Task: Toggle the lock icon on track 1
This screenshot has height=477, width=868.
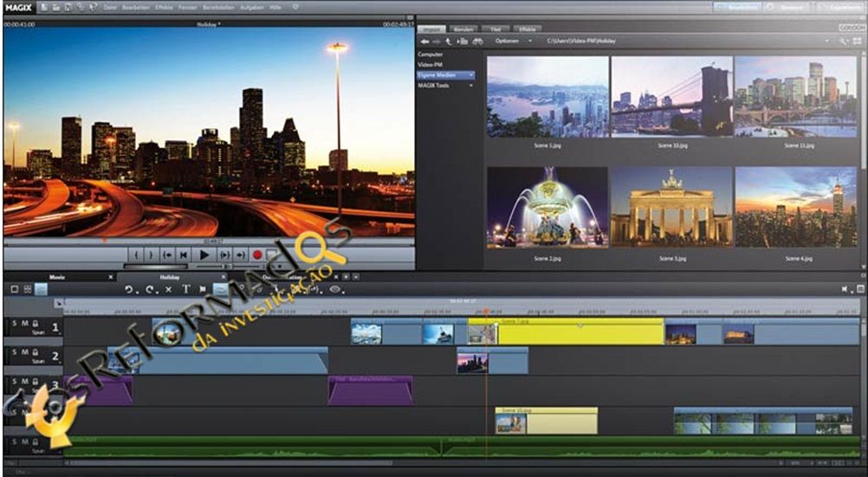Action: pyautogui.click(x=35, y=324)
